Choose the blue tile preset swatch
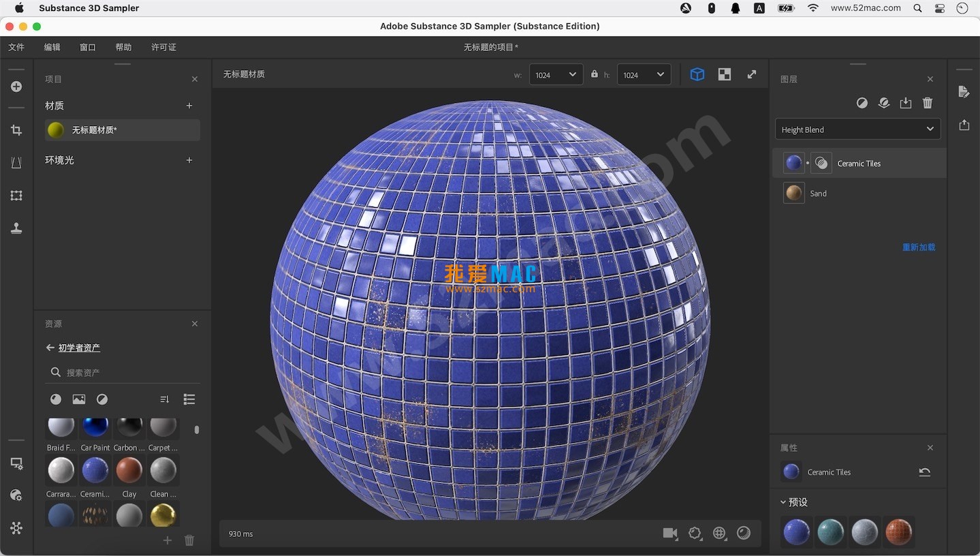The image size is (980, 556). pyautogui.click(x=797, y=531)
